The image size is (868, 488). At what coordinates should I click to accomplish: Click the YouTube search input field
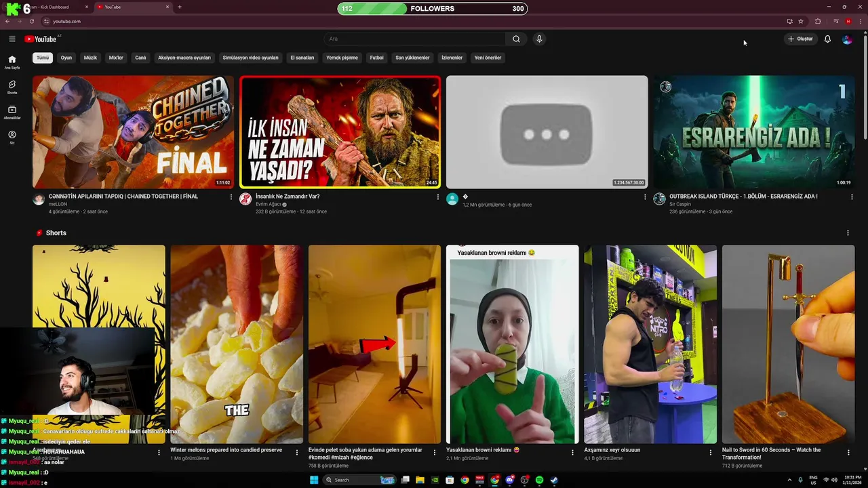415,39
